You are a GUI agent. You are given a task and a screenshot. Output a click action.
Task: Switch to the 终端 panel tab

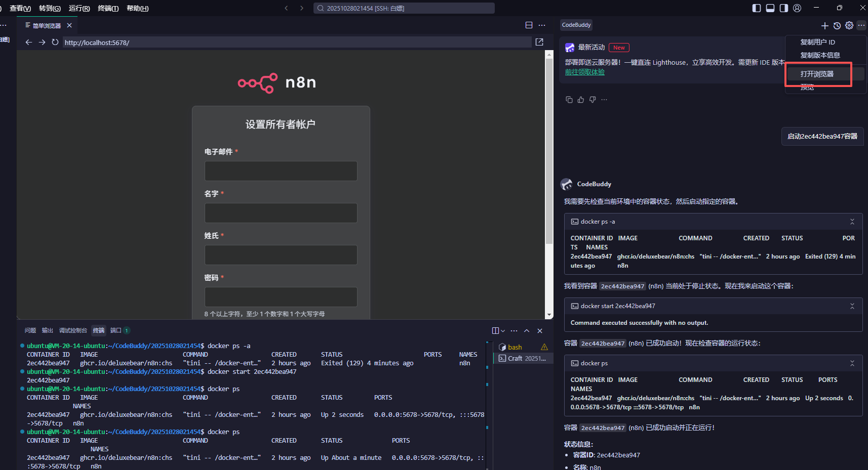tap(99, 330)
